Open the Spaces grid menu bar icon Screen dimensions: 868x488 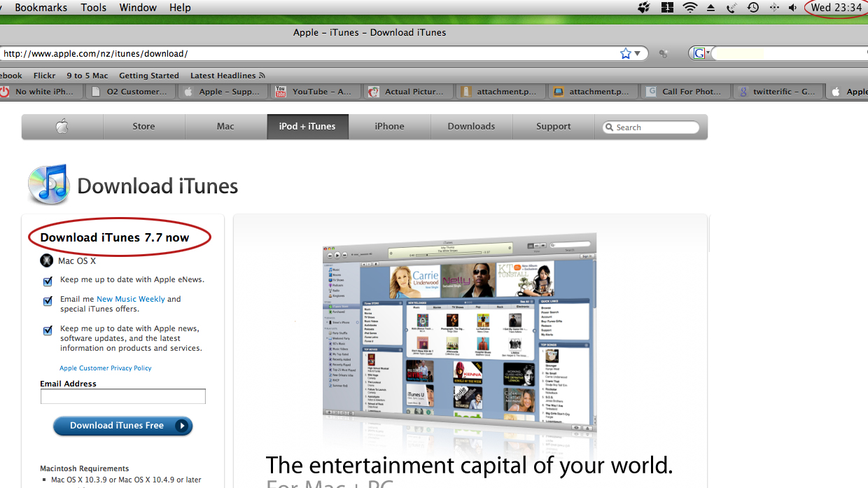[x=667, y=8]
